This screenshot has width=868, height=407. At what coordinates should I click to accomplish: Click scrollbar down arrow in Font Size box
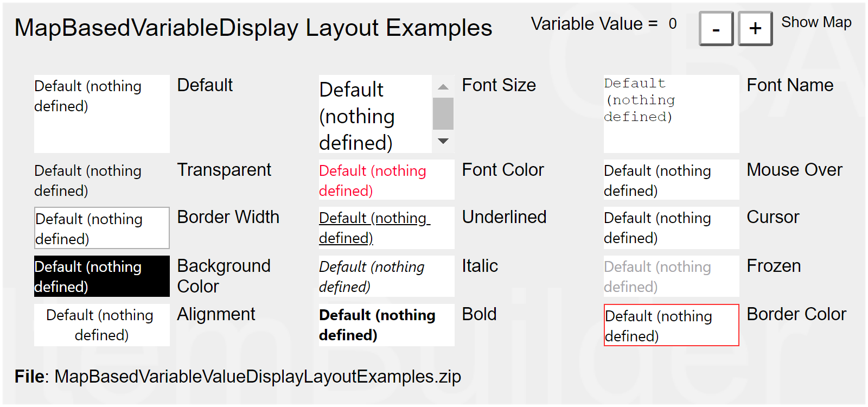coord(443,141)
